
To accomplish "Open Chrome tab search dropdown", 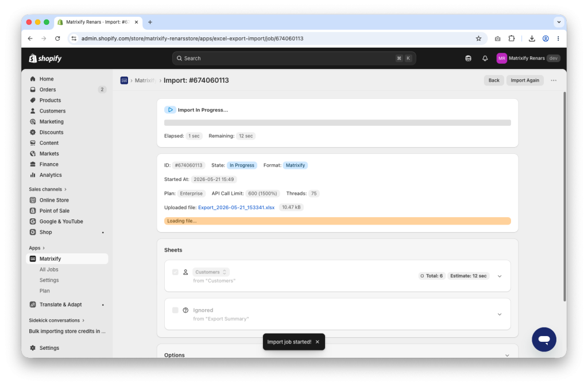I will (559, 22).
